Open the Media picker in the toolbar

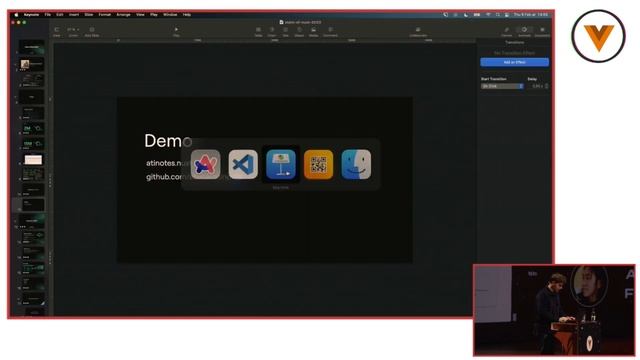click(x=313, y=32)
